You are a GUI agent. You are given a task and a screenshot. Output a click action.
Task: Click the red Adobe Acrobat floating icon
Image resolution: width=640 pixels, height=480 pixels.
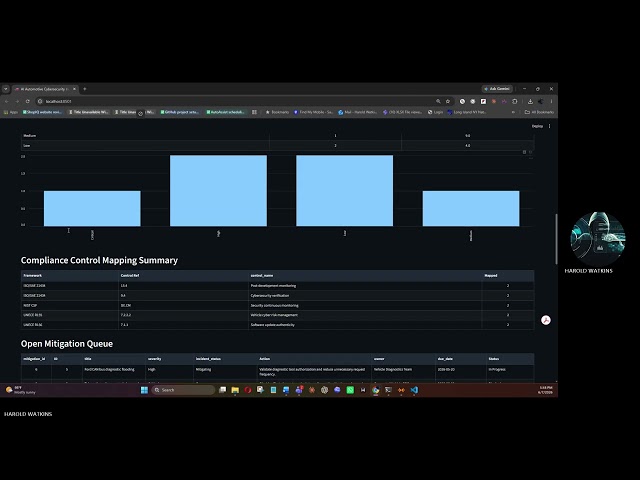point(546,320)
